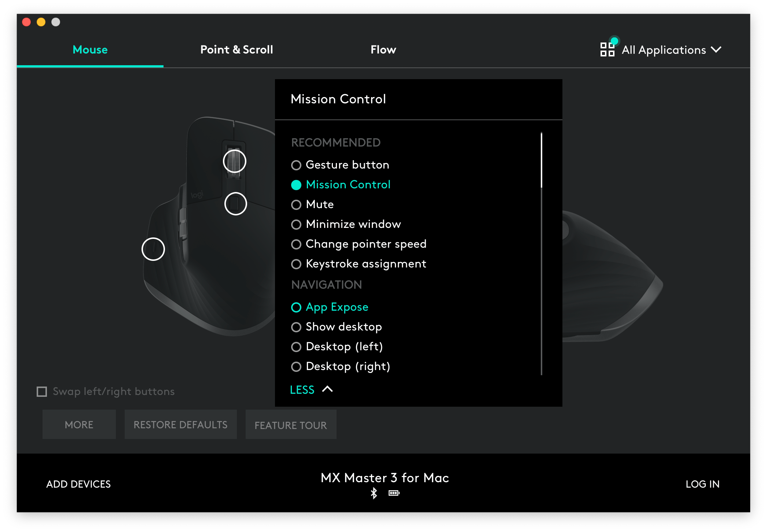
Task: Switch to the Point & Scroll tab
Action: point(236,50)
